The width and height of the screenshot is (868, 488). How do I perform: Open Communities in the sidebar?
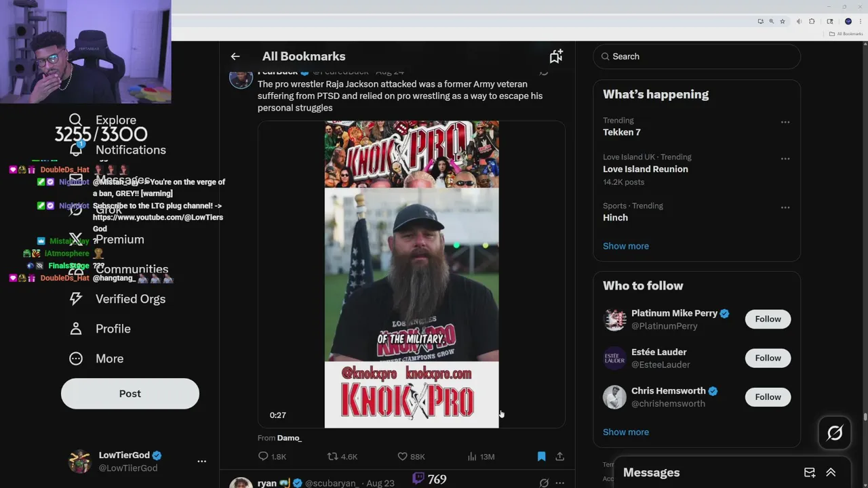132,269
